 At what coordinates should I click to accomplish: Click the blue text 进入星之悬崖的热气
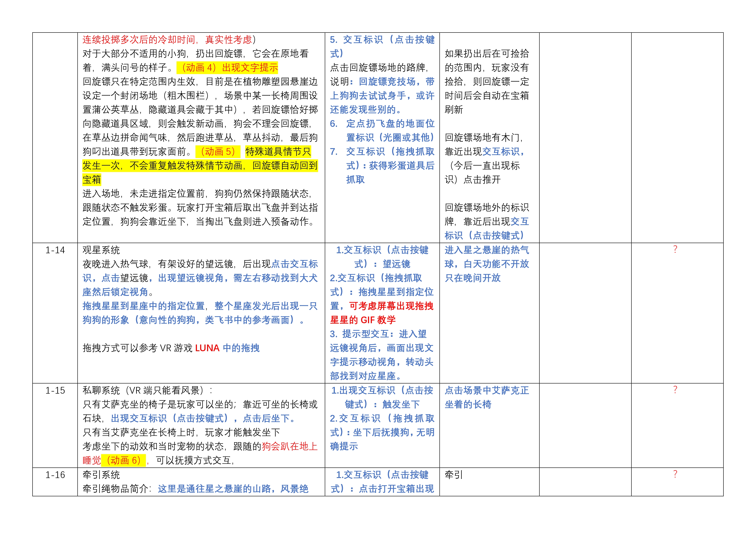coord(487,250)
